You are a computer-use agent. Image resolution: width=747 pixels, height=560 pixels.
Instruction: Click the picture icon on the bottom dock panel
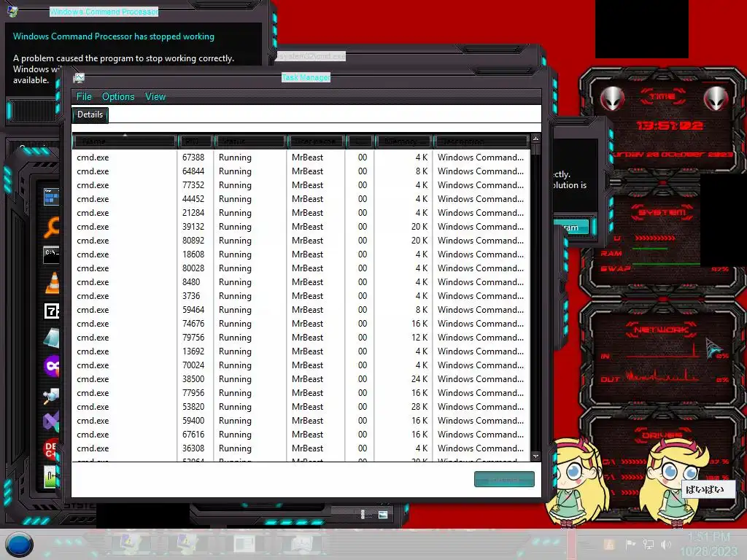[x=383, y=515]
